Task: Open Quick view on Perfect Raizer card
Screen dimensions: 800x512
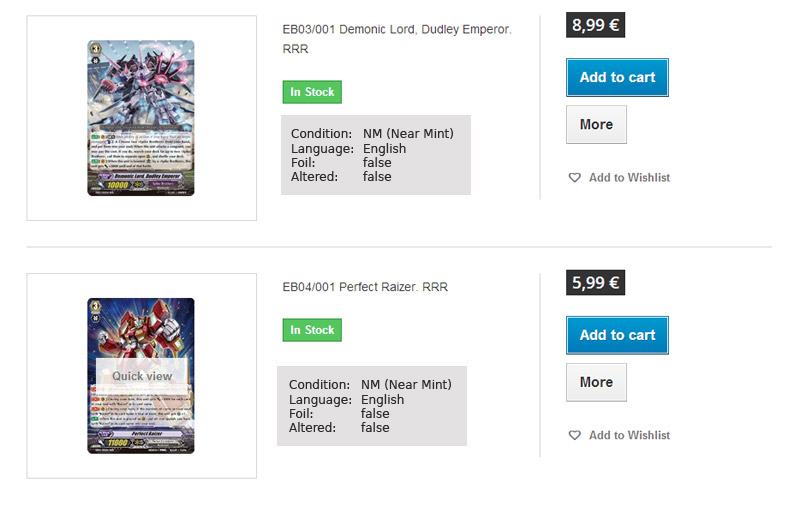Action: (x=142, y=376)
